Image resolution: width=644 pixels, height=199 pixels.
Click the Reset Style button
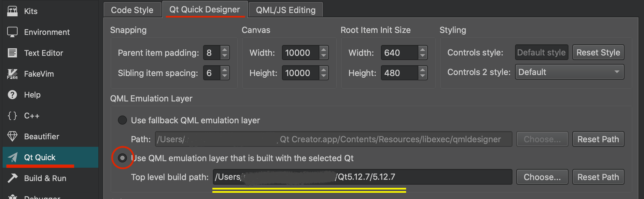598,52
